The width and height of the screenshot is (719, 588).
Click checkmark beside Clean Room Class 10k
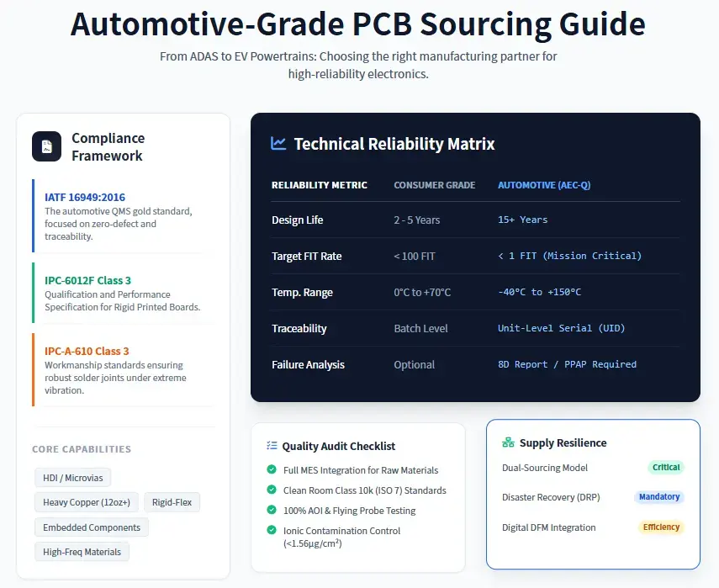[x=272, y=490]
